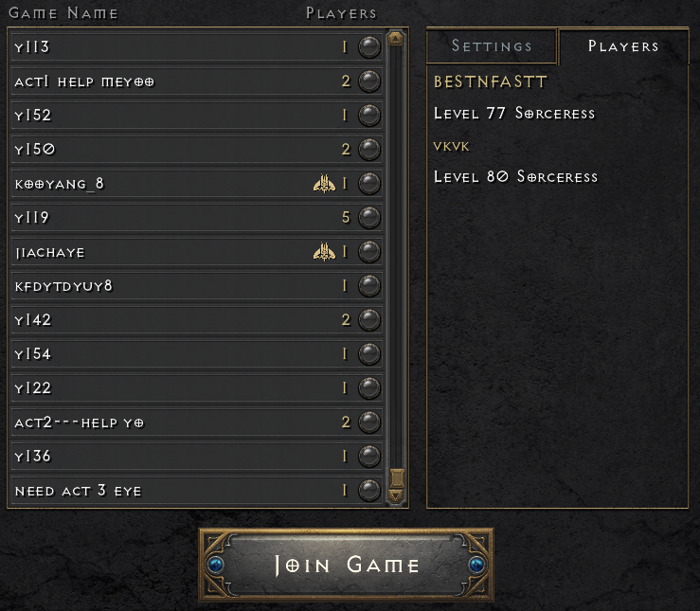Select game Y152 from the list
The image size is (700, 611).
(x=196, y=116)
